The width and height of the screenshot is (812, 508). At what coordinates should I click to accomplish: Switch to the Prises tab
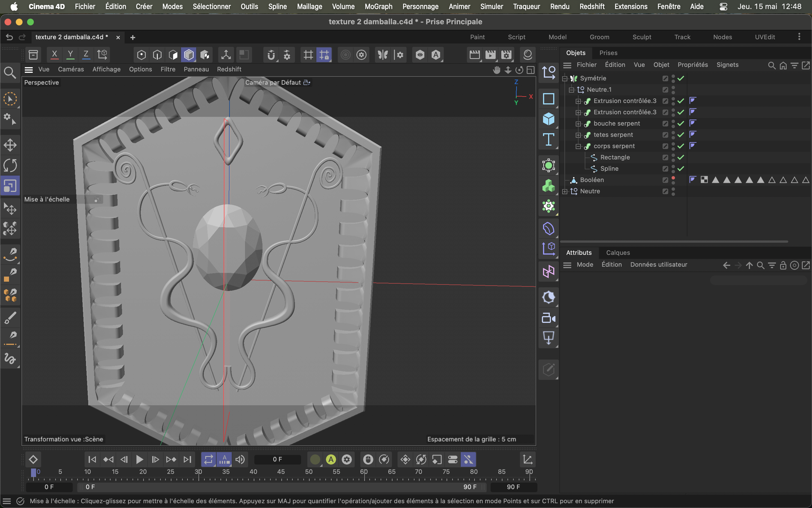608,53
